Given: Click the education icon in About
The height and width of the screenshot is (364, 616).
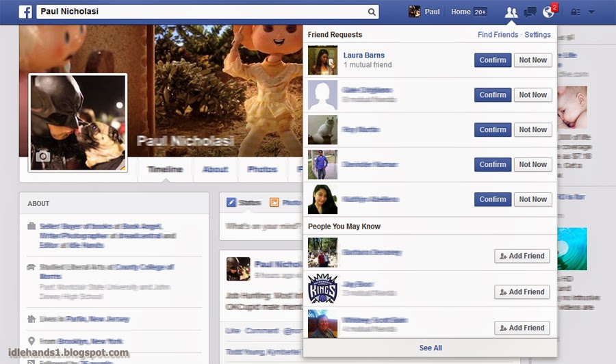Looking at the screenshot, I should (x=31, y=267).
